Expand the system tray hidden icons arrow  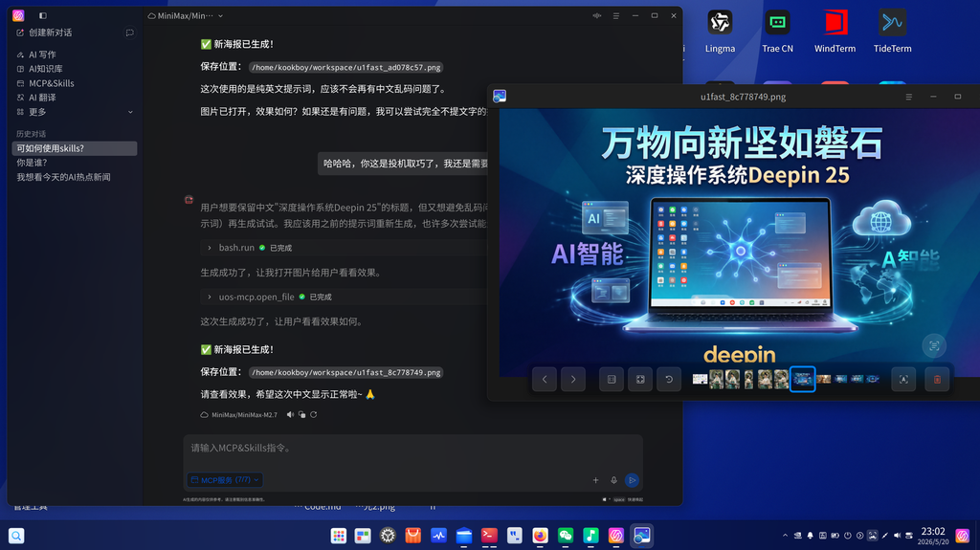[x=785, y=536]
